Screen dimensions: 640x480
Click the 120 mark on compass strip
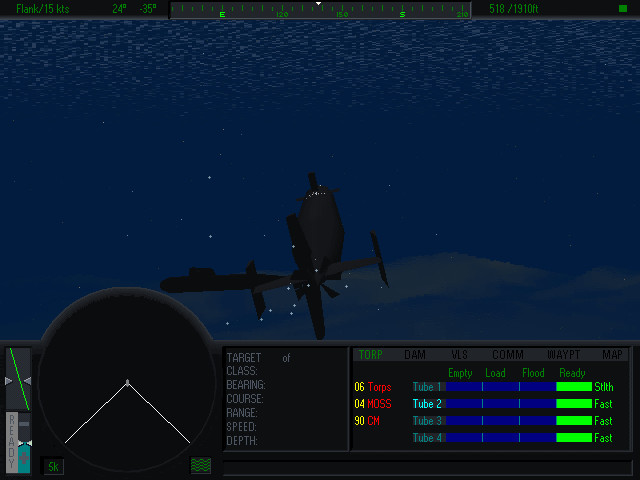coord(282,14)
